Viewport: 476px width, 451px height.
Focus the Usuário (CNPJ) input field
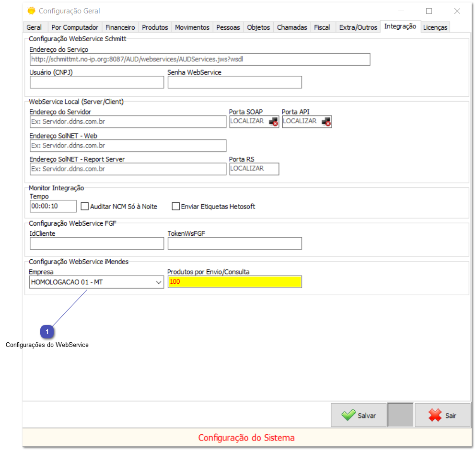pos(97,82)
